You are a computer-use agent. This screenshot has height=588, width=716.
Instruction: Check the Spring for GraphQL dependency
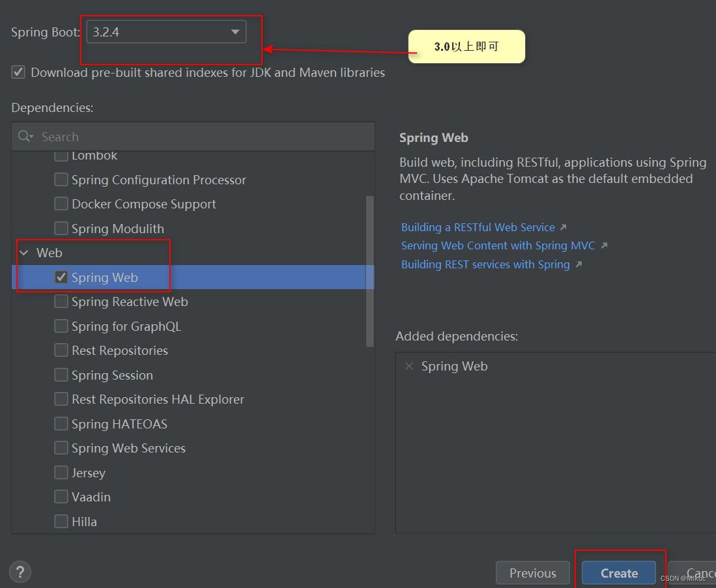point(61,326)
